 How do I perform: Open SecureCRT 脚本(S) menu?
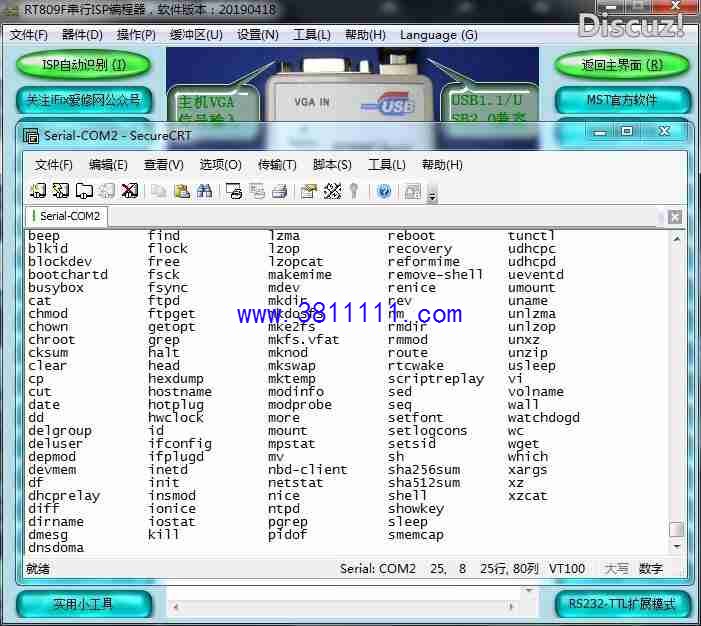point(332,165)
